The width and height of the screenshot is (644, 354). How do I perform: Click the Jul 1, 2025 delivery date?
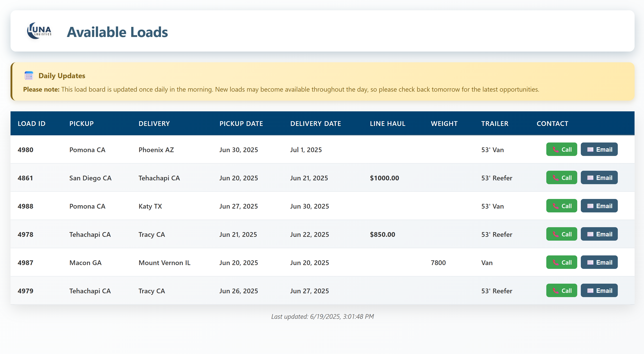(306, 150)
